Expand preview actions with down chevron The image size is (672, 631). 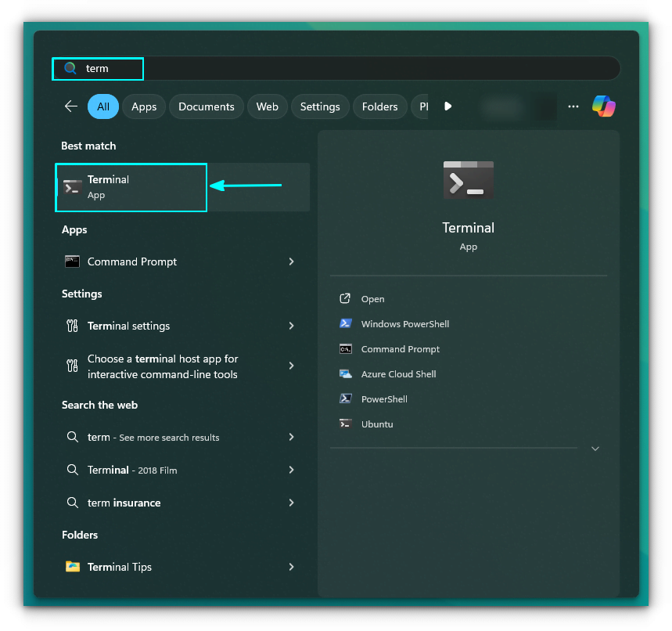pyautogui.click(x=595, y=449)
